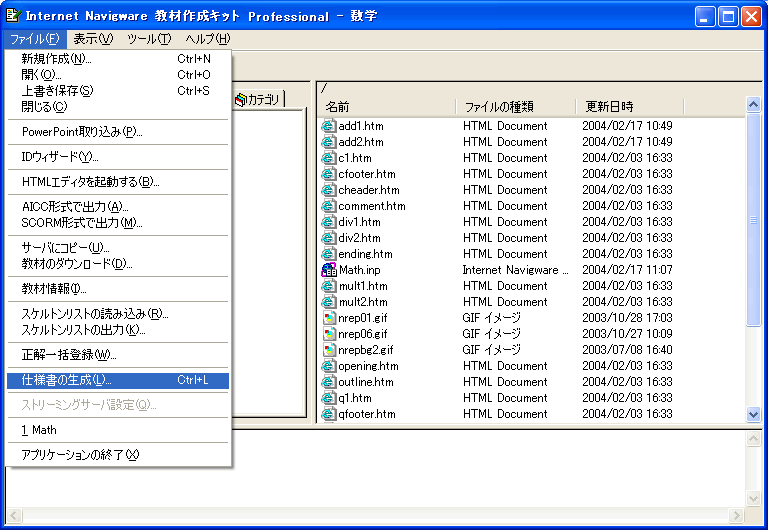This screenshot has height=530, width=768.
Task: Select the Math.inp file name
Action: point(360,270)
